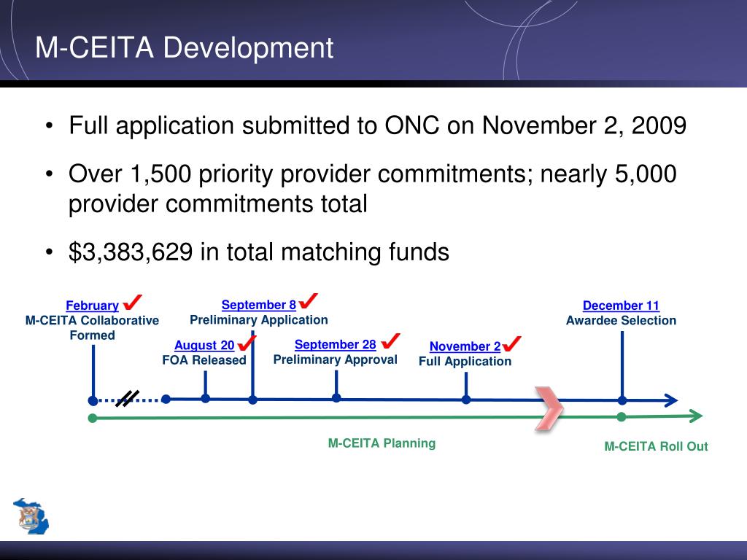Click '$3,383,629 in total matching funds' bullet
The height and width of the screenshot is (560, 747).
click(259, 252)
